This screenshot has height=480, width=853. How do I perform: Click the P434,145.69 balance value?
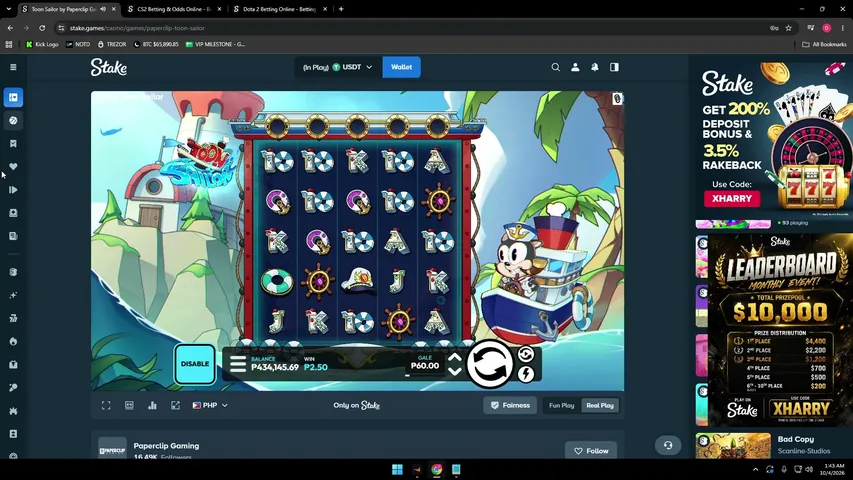coord(275,367)
